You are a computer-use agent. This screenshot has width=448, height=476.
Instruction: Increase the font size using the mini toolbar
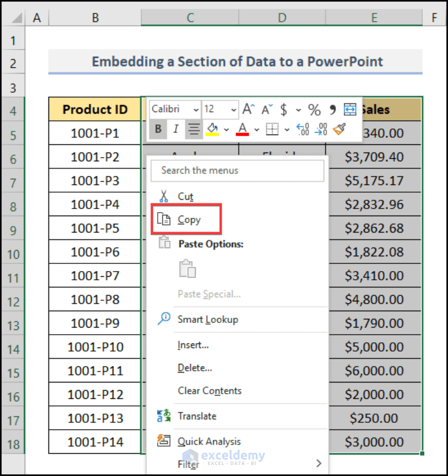coord(247,109)
